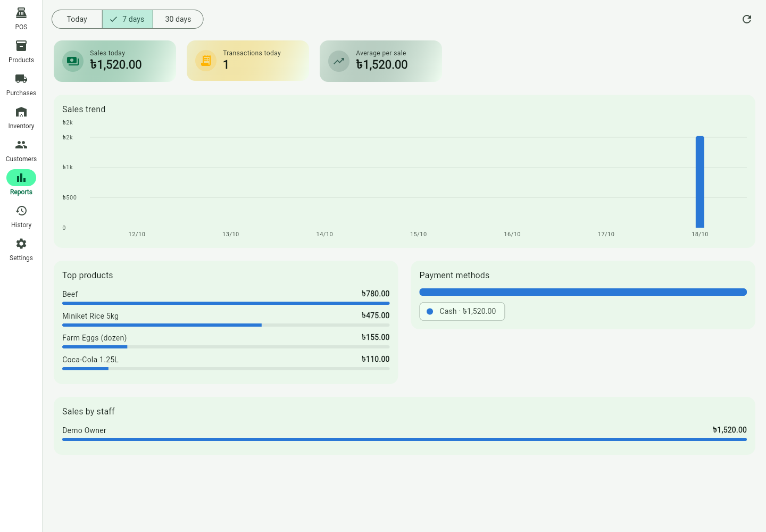Screen dimensions: 766x532
Task: Click the Transactions today receipt icon
Action: coord(206,61)
